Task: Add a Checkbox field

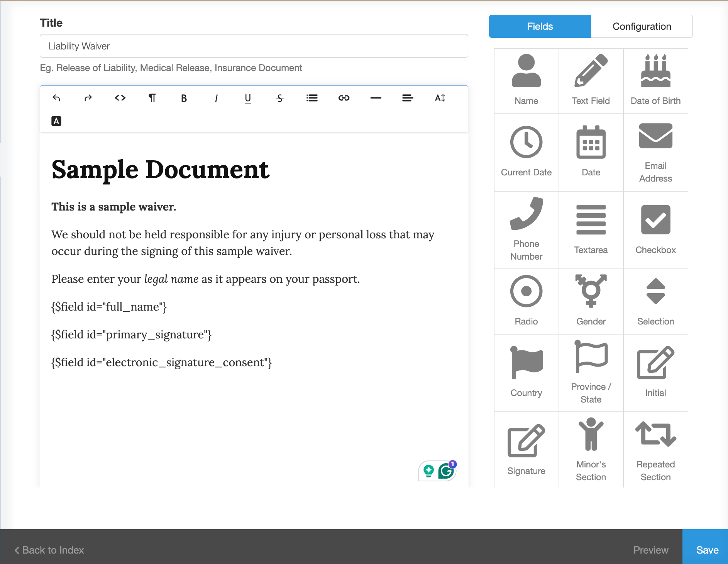Action: tap(656, 230)
